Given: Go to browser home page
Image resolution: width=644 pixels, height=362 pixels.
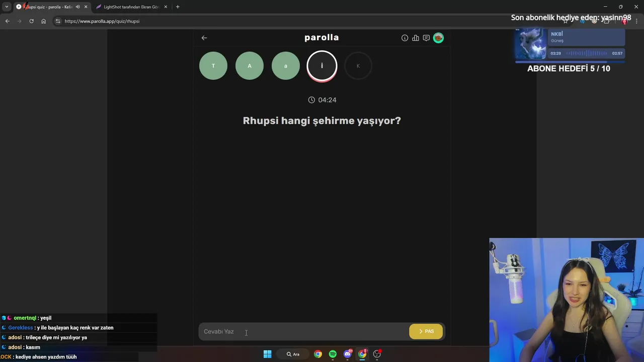Looking at the screenshot, I should [43, 21].
